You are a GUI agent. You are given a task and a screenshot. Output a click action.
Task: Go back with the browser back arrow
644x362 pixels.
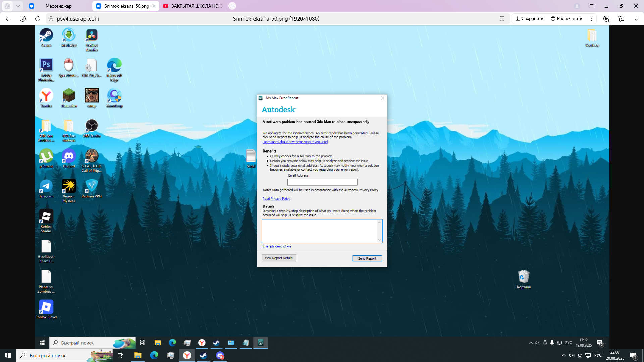(8, 19)
